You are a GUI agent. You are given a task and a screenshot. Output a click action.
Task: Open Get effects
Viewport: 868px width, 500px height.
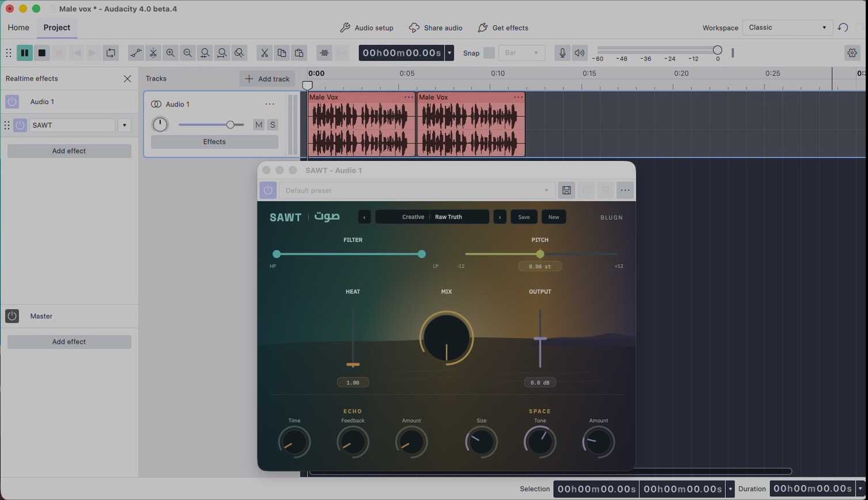pyautogui.click(x=503, y=28)
